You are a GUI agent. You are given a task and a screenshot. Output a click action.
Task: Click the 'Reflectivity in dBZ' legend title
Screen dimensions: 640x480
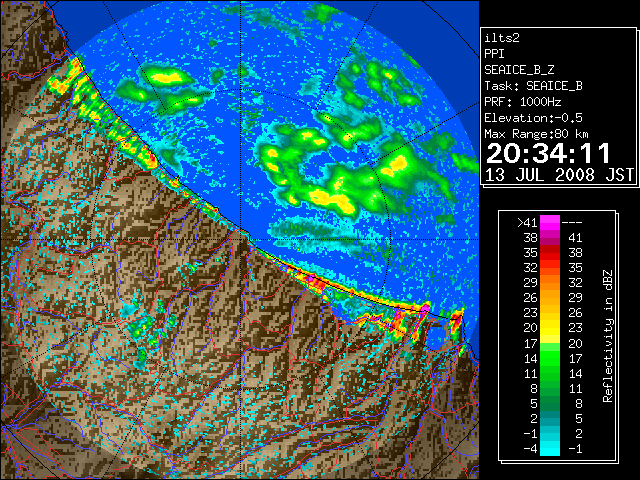pos(608,336)
